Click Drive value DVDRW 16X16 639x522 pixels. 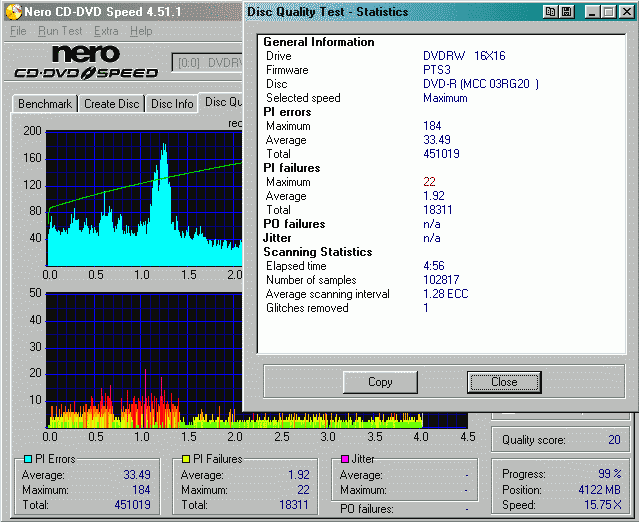pyautogui.click(x=464, y=56)
